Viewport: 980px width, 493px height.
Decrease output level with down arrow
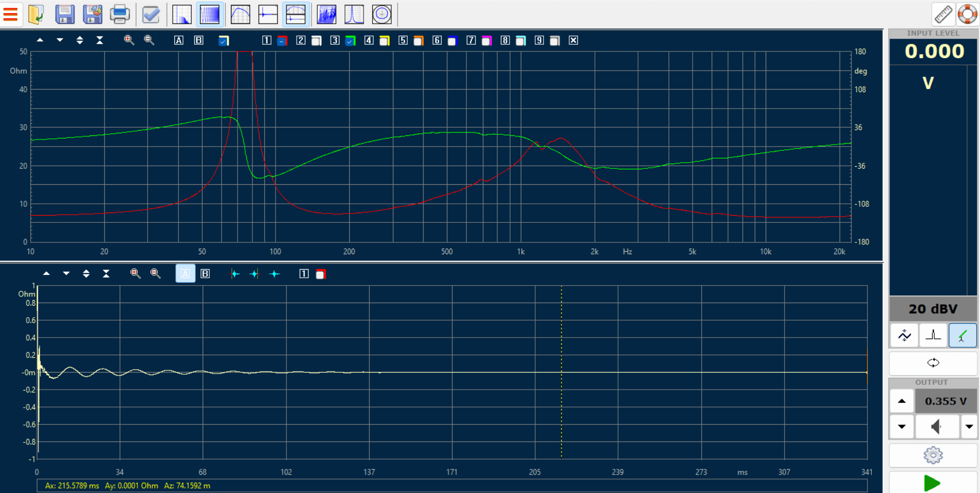pos(902,427)
